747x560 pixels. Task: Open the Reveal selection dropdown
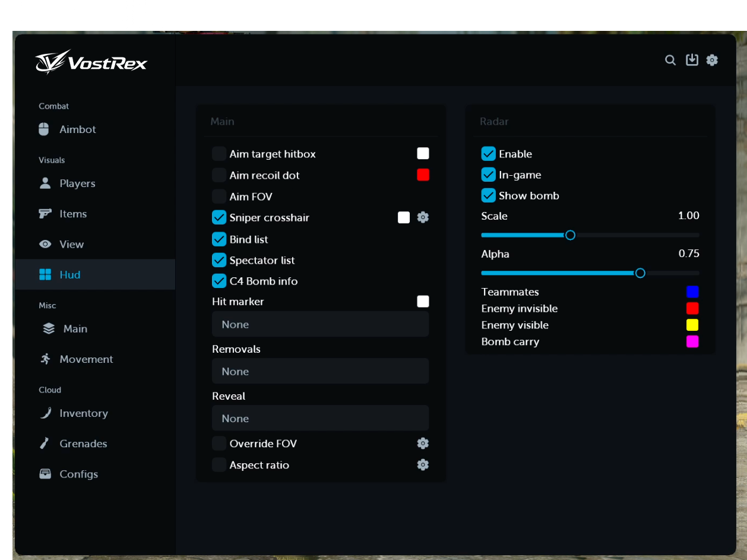point(320,417)
